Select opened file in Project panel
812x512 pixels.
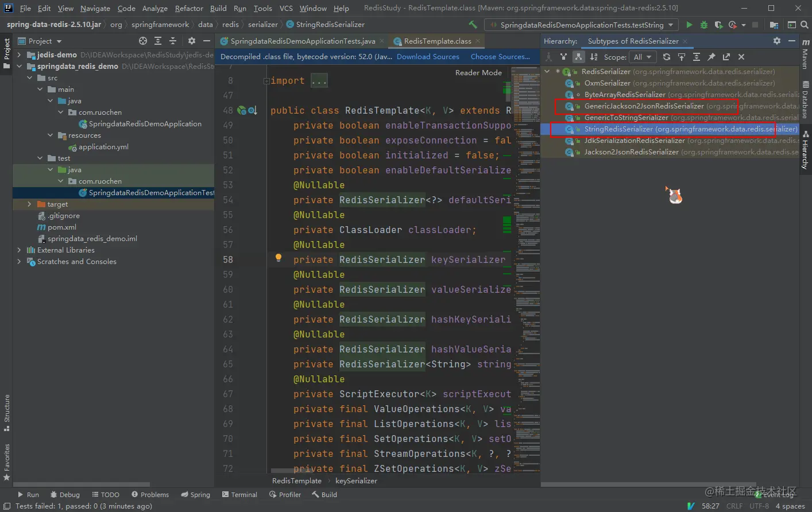click(143, 41)
